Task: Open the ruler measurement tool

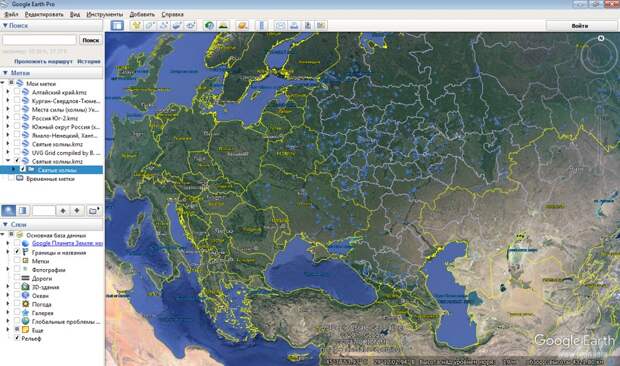Action: point(261,26)
